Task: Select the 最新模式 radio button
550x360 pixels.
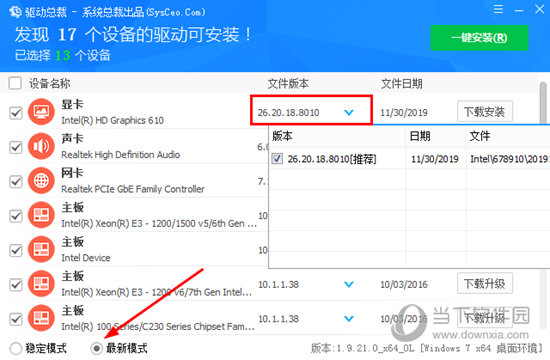Action: pyautogui.click(x=96, y=348)
